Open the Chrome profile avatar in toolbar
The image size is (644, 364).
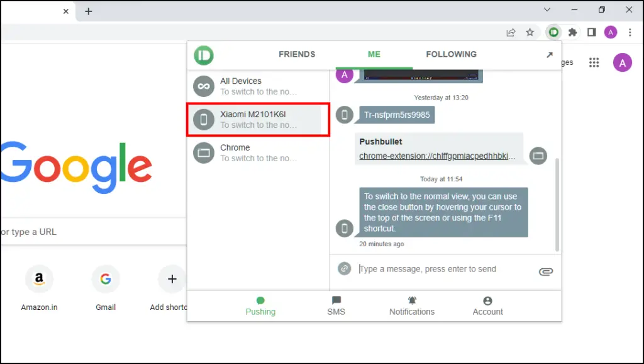[611, 32]
